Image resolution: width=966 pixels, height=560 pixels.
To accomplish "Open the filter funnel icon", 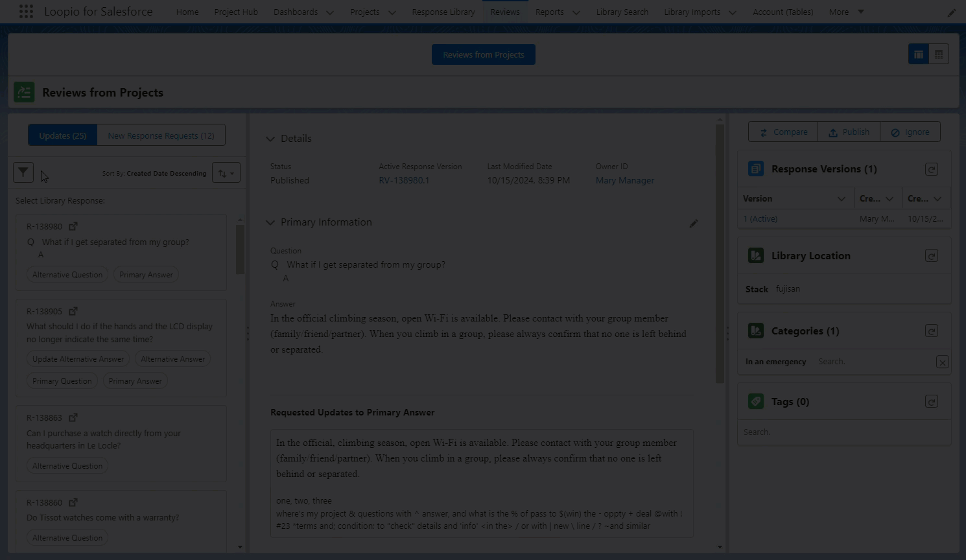I will 23,172.
